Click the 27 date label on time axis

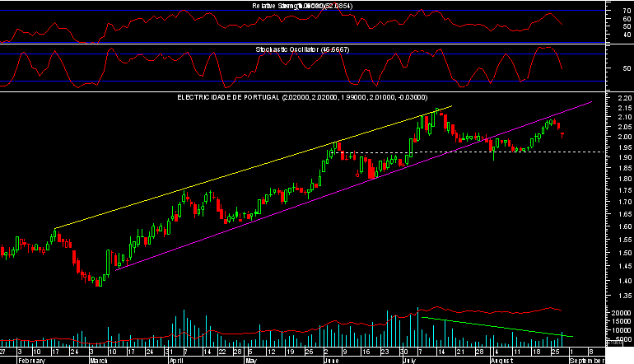tap(2, 352)
